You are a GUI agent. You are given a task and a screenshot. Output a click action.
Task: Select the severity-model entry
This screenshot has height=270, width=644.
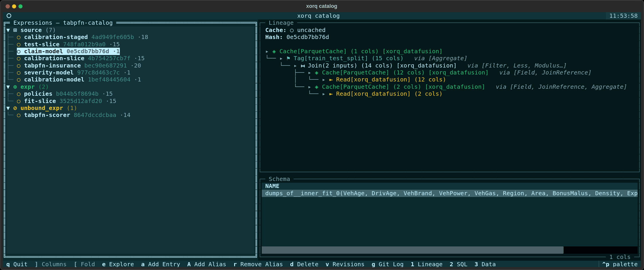coord(74,73)
